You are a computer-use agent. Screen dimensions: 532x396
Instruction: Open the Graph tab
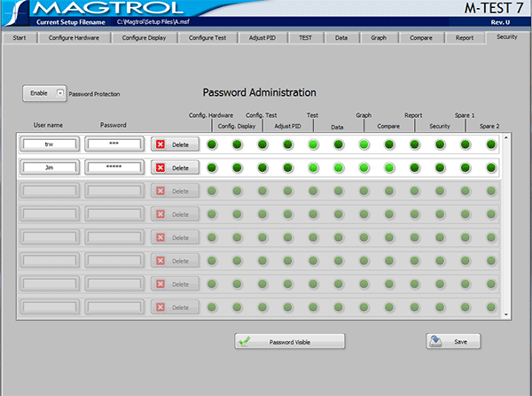379,37
